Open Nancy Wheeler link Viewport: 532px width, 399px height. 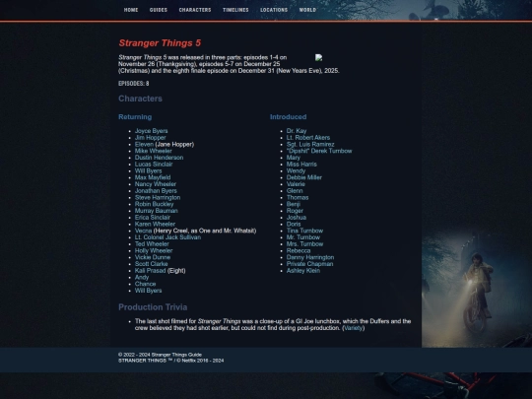point(156,184)
